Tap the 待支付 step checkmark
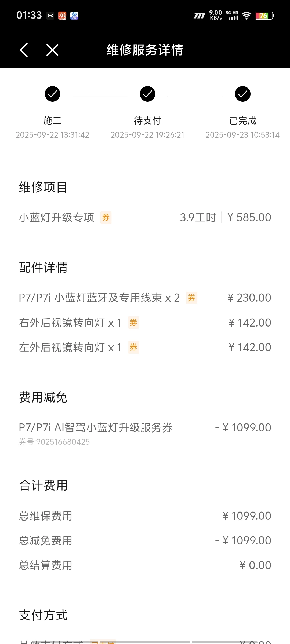 click(147, 94)
